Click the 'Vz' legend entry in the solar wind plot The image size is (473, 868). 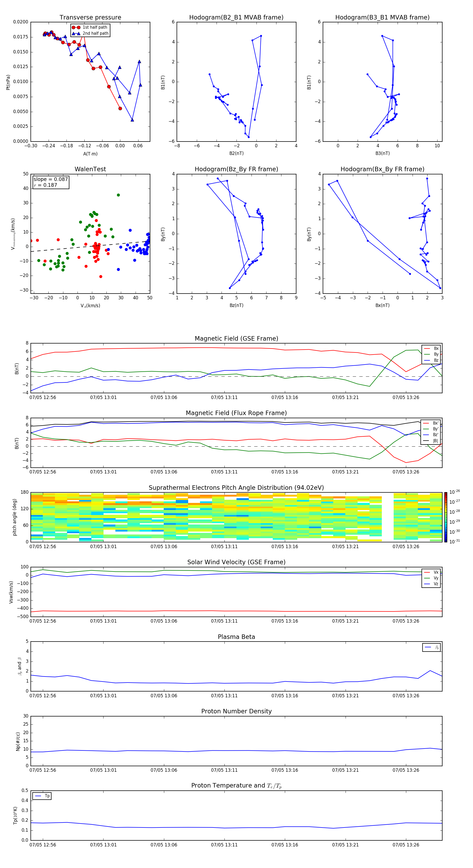pyautogui.click(x=431, y=584)
